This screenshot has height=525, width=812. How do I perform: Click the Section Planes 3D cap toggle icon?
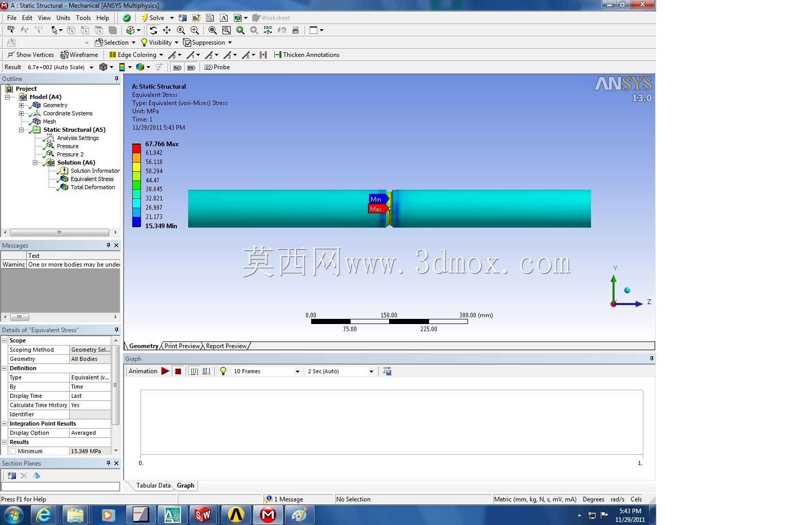pyautogui.click(x=36, y=476)
